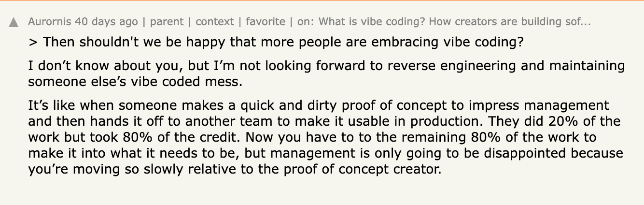Screen dimensions: 644x205
Task: Favorite this comment
Action: coord(265,22)
